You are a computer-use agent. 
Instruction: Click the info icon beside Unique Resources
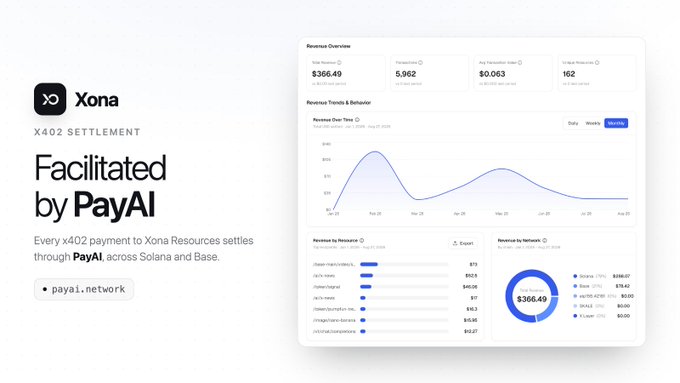coord(597,62)
